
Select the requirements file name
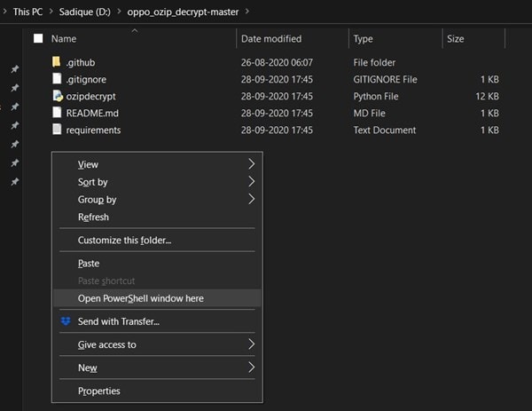point(93,130)
